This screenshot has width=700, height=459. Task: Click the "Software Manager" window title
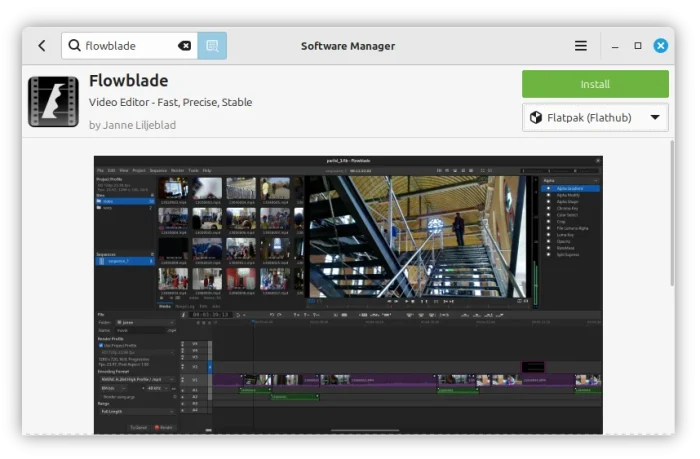click(348, 46)
